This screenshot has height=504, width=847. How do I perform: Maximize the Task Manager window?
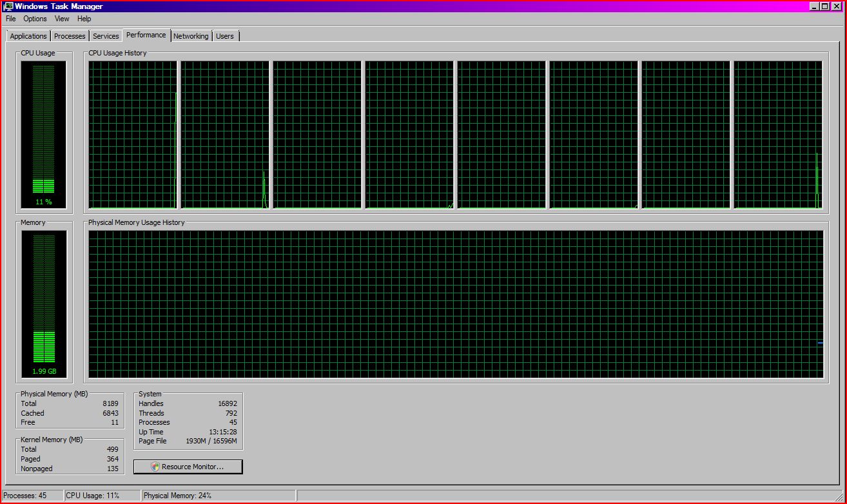tap(825, 6)
